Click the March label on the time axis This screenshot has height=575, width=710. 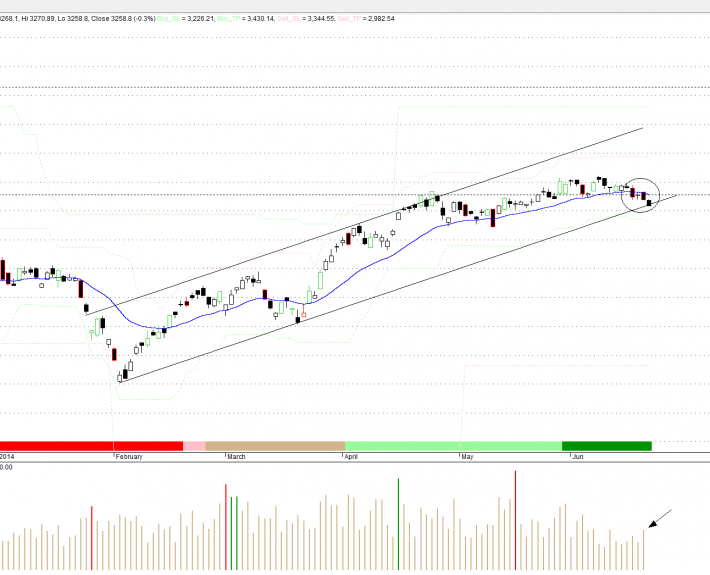pyautogui.click(x=236, y=457)
